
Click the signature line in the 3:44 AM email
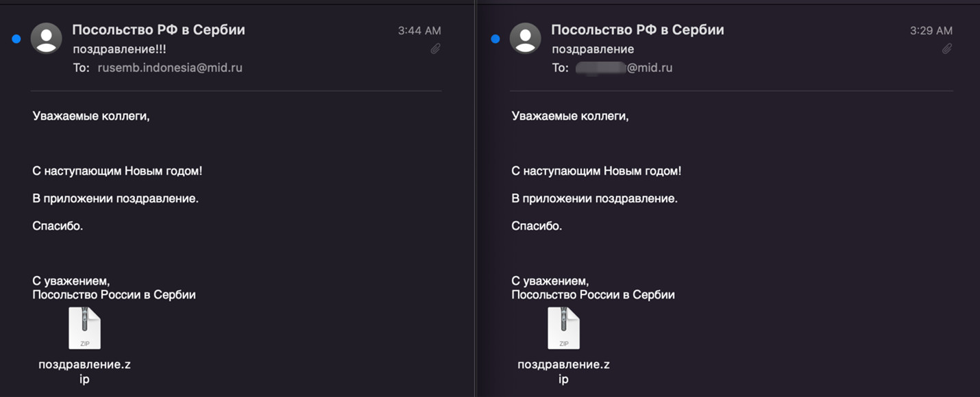[114, 295]
